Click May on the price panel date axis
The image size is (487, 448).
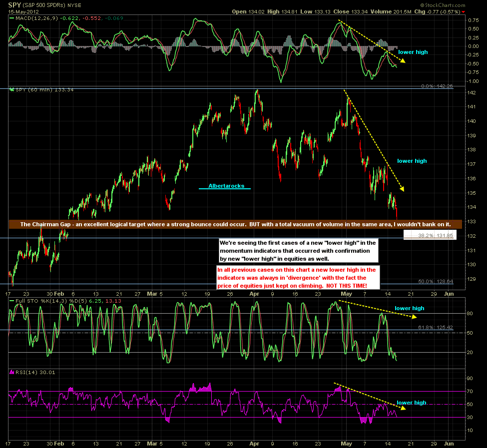[346, 294]
